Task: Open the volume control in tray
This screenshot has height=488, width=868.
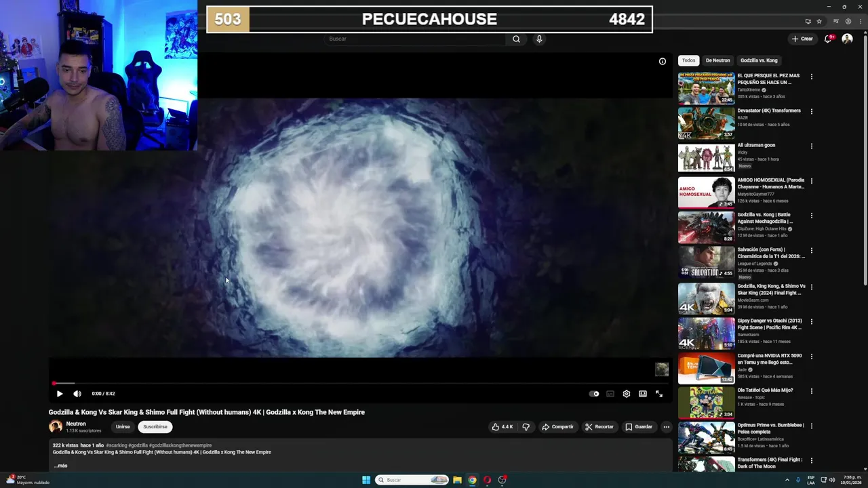Action: pyautogui.click(x=832, y=480)
